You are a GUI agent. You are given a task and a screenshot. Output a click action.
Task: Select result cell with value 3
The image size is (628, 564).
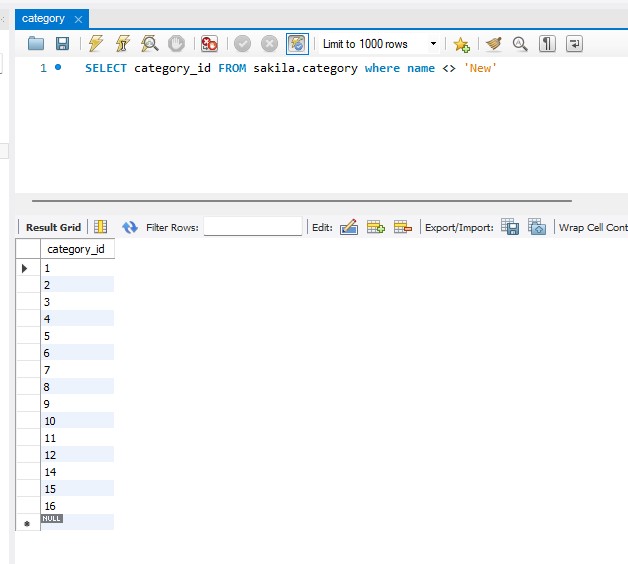(77, 302)
